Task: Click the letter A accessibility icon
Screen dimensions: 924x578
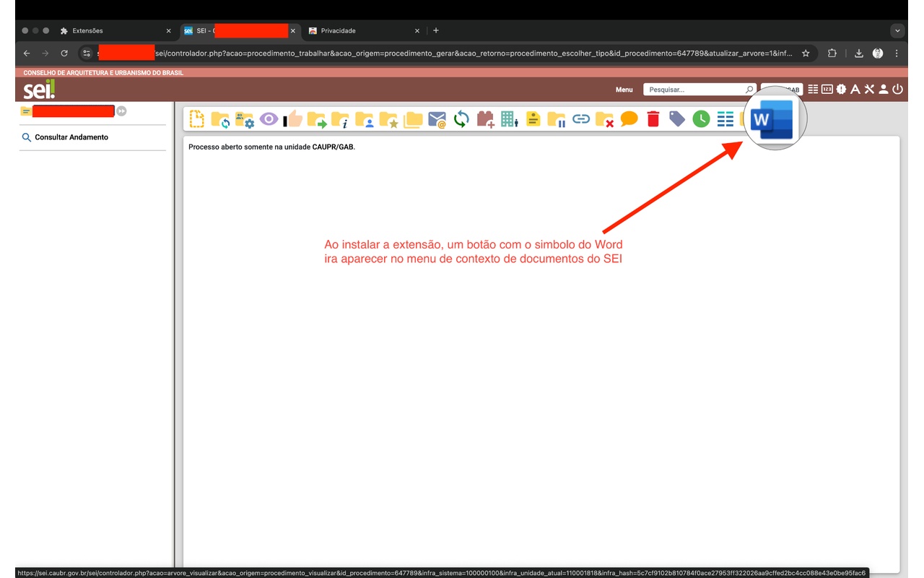Action: coord(855,90)
